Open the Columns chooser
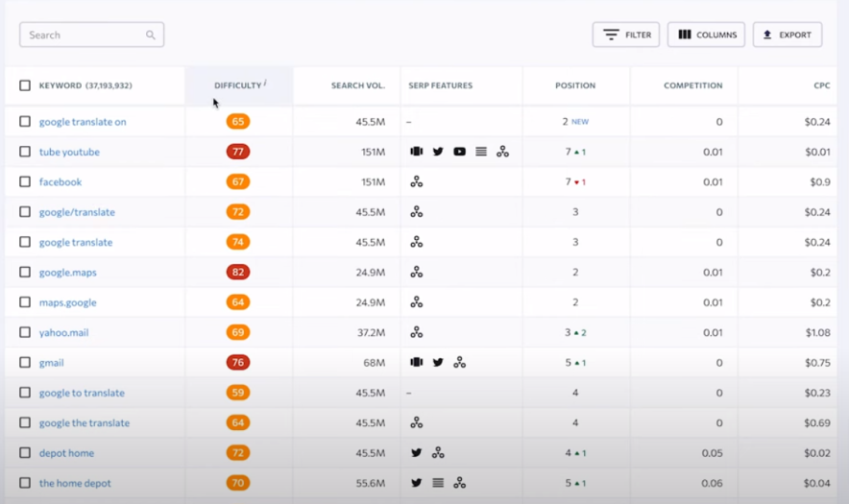 click(706, 35)
